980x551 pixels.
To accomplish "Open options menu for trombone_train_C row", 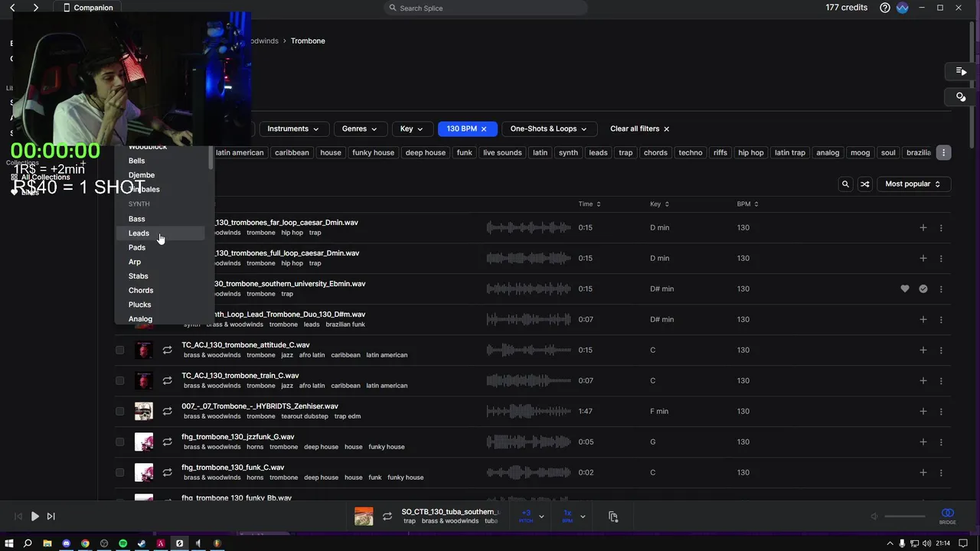I will click(941, 380).
